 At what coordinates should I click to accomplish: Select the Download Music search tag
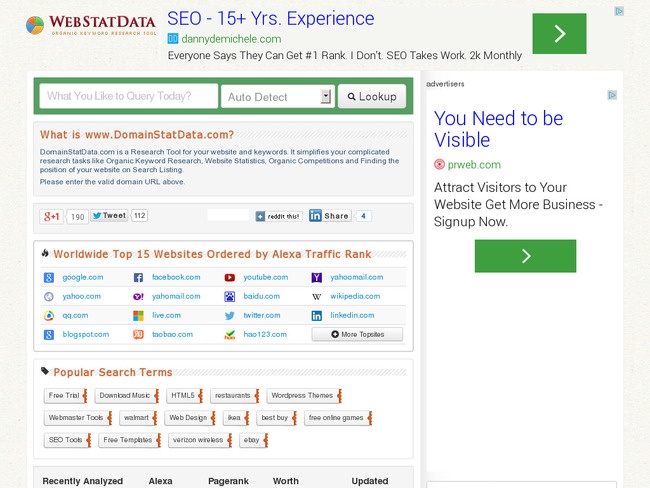126,396
